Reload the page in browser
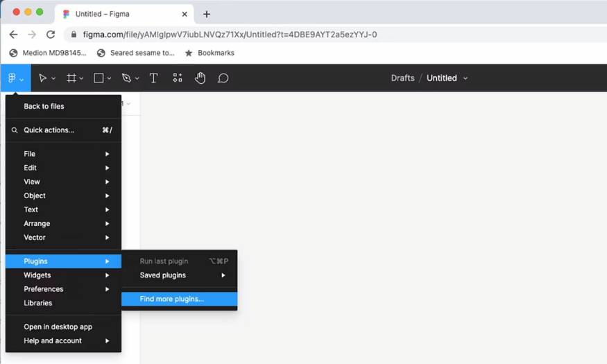 click(51, 34)
